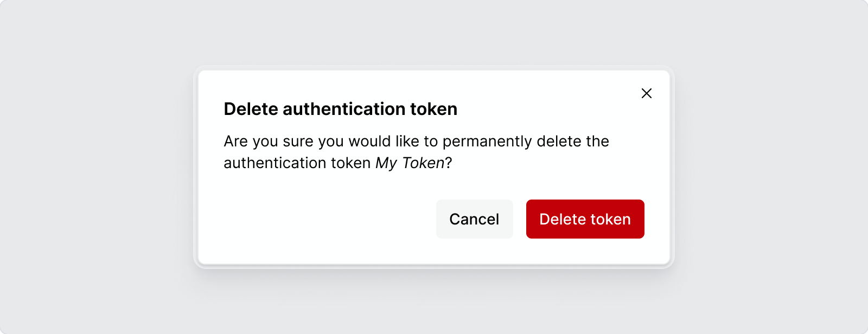This screenshot has width=868, height=334.
Task: Select the close cross in the corner
Action: 646,93
